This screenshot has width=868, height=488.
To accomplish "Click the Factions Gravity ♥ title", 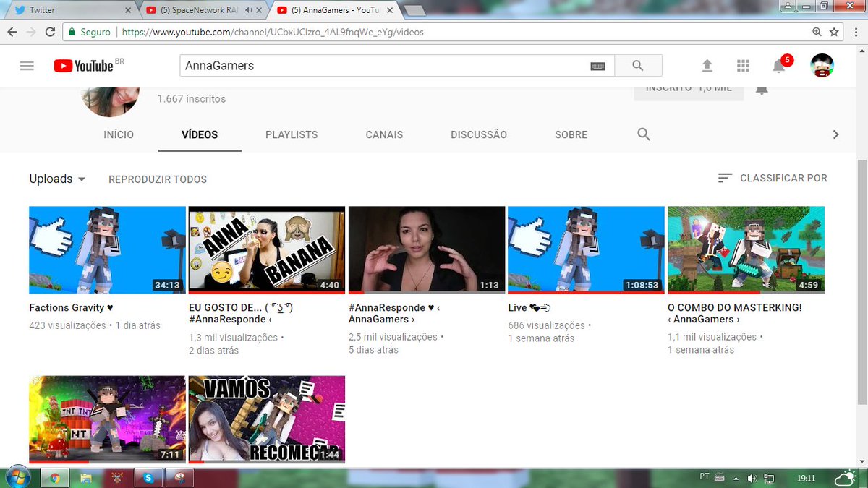I will 71,307.
